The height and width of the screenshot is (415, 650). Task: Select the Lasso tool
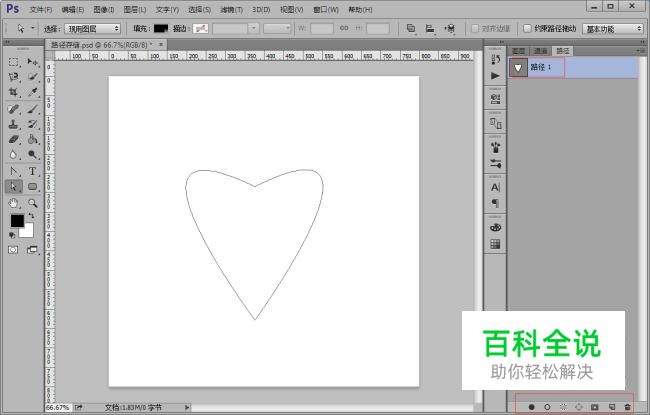click(x=13, y=77)
